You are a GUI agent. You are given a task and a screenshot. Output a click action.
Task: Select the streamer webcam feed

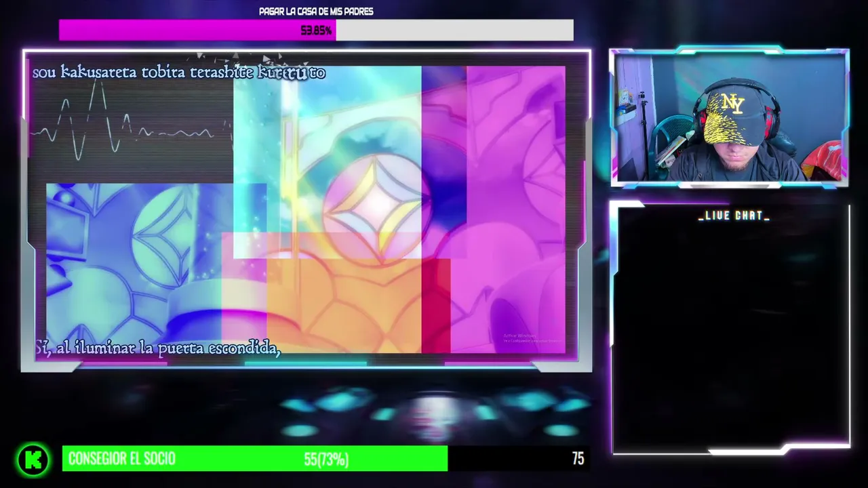tap(729, 117)
